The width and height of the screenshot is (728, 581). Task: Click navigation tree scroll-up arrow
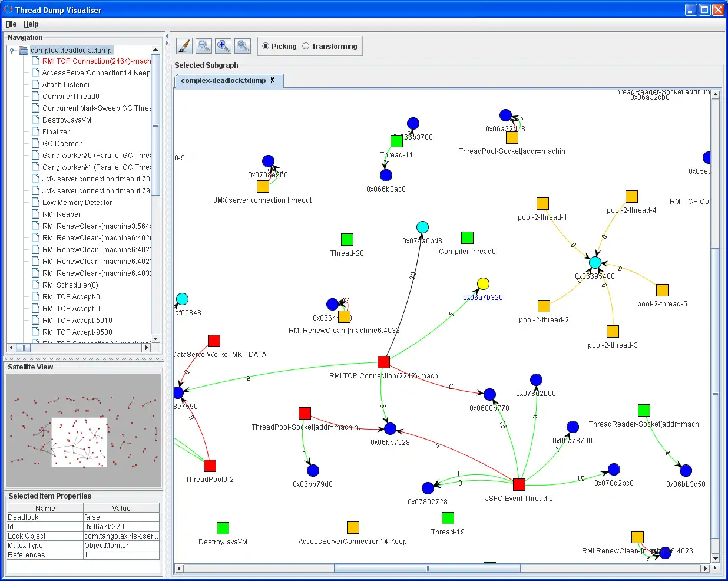[155, 50]
